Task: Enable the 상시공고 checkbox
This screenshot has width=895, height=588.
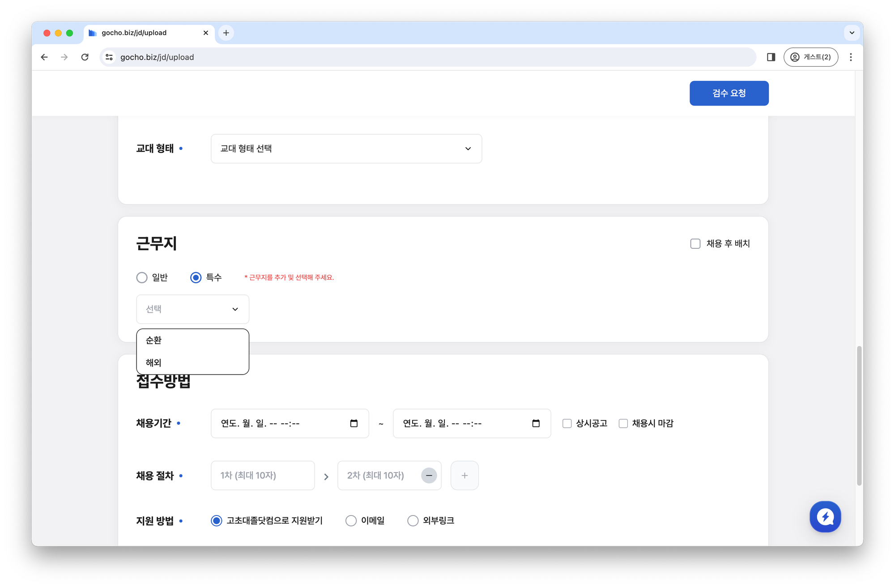Action: pos(567,423)
